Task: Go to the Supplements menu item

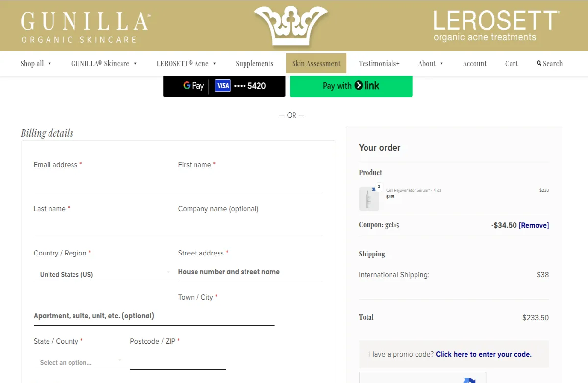Action: [254, 63]
